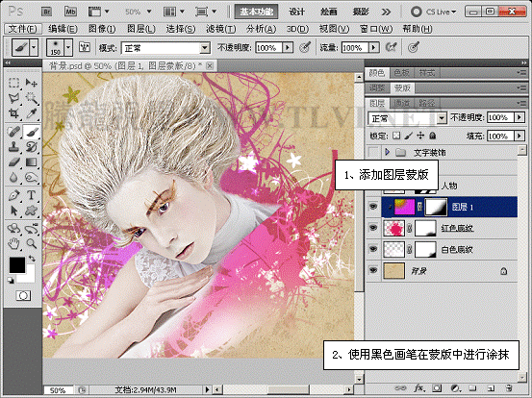Delete layer with the trash icon
Screen dimensions: 532x398
(508, 387)
